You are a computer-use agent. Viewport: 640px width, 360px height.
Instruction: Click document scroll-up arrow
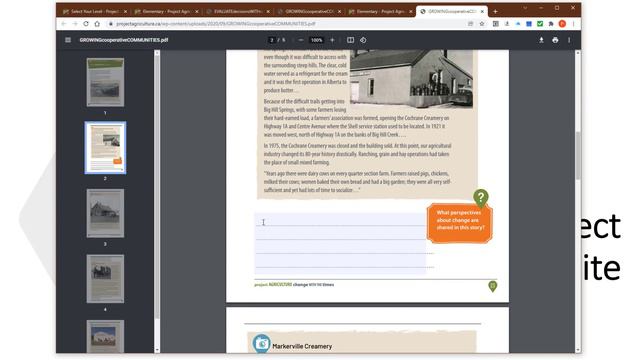click(x=578, y=53)
